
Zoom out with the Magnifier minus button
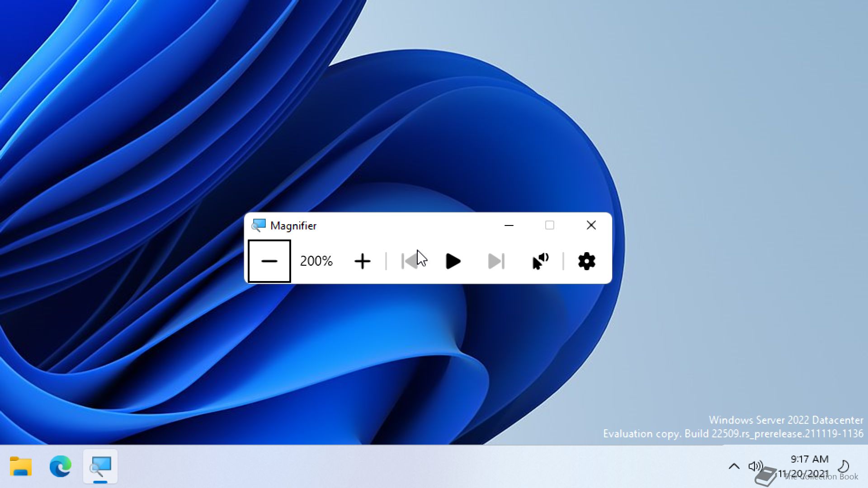[x=269, y=261]
